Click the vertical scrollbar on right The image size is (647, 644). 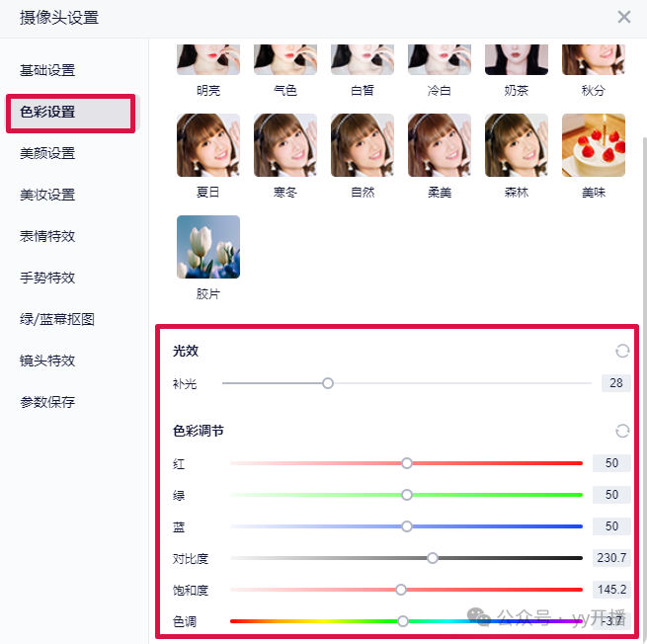pyautogui.click(x=644, y=371)
